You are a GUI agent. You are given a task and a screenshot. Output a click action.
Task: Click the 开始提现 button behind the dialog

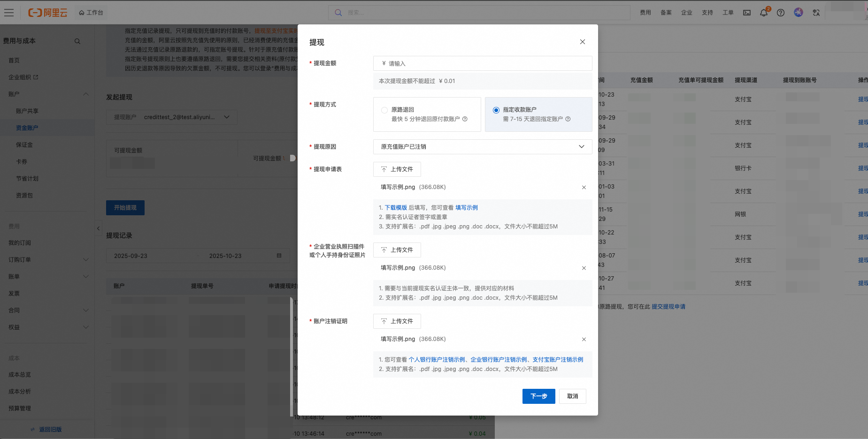[x=125, y=208]
